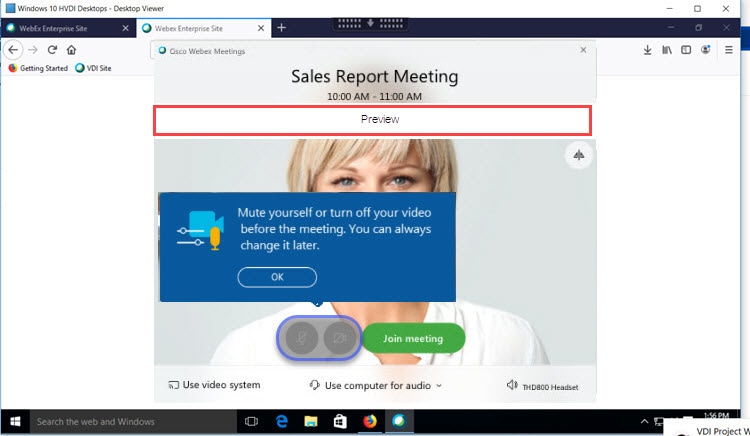Viewport: 750px width, 436px height.
Task: Close the Cisco Webex Meetings dialog
Action: (583, 50)
